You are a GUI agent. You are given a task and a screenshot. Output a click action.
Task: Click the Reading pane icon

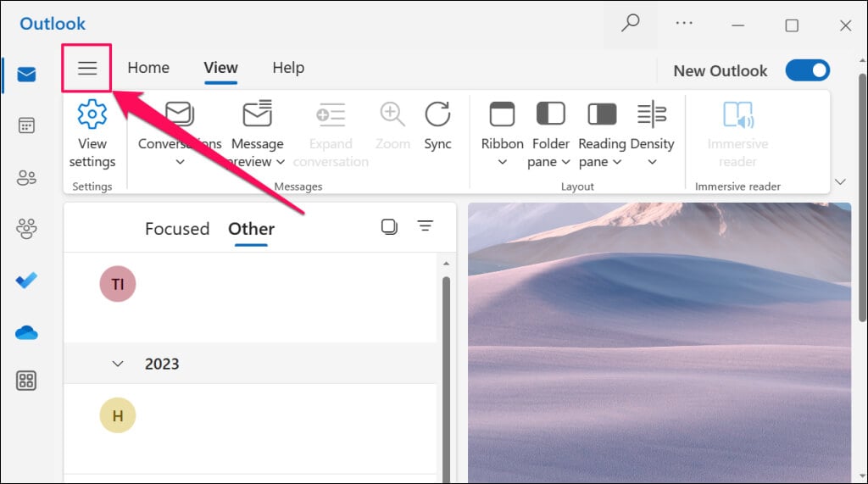click(x=602, y=114)
